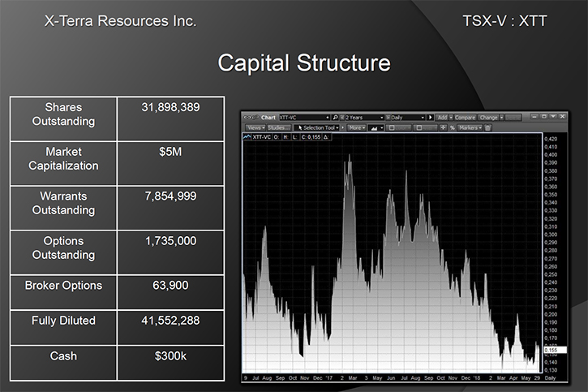Screen dimensions: 588x392
Task: Click the Shares Outstanding label cell
Action: (63, 119)
